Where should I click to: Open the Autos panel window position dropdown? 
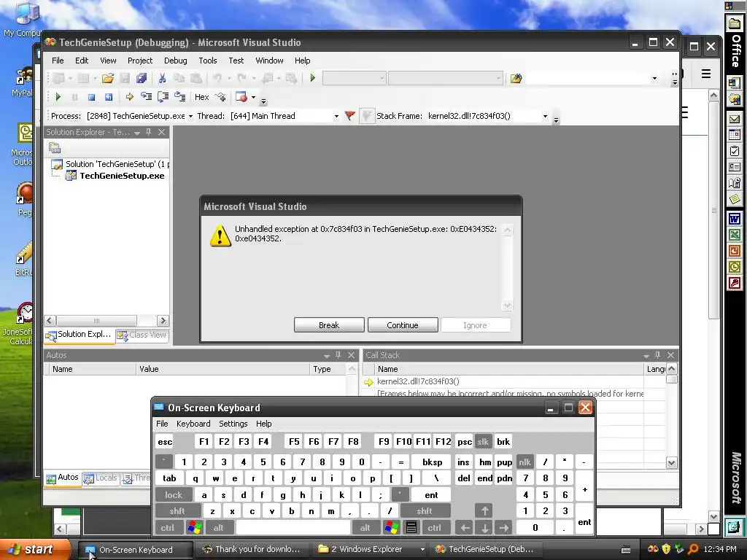point(326,356)
